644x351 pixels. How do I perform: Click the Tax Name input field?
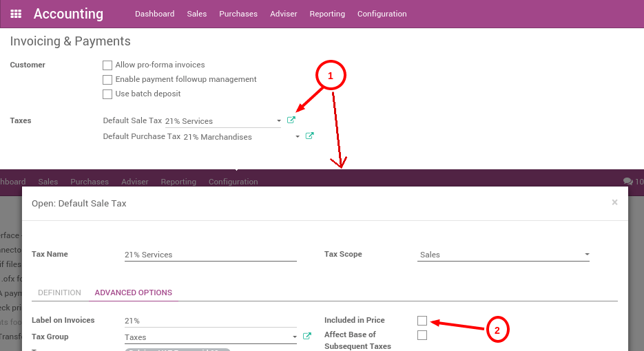pos(210,255)
